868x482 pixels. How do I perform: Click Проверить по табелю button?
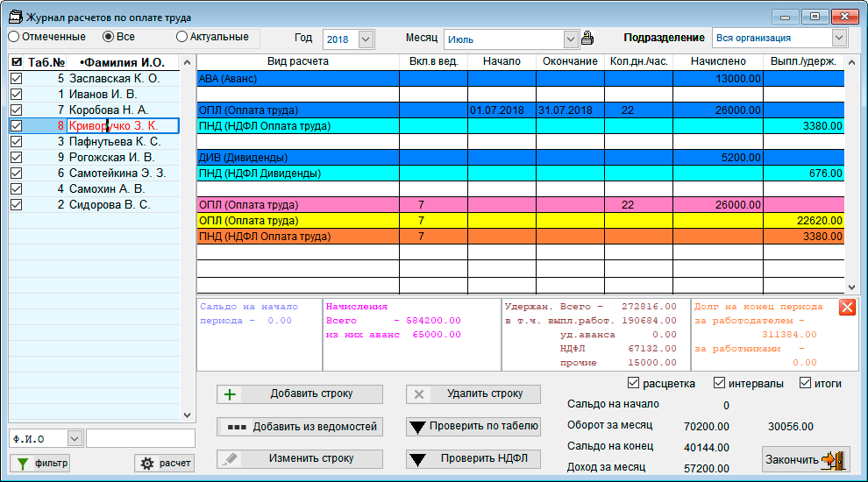[x=473, y=427]
